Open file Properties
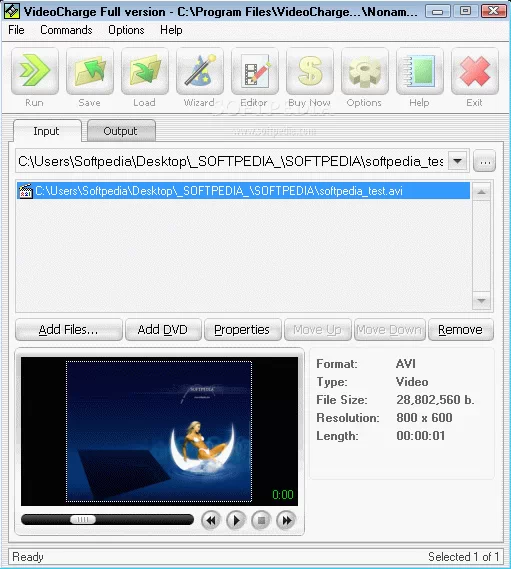This screenshot has height=569, width=511. coord(242,329)
